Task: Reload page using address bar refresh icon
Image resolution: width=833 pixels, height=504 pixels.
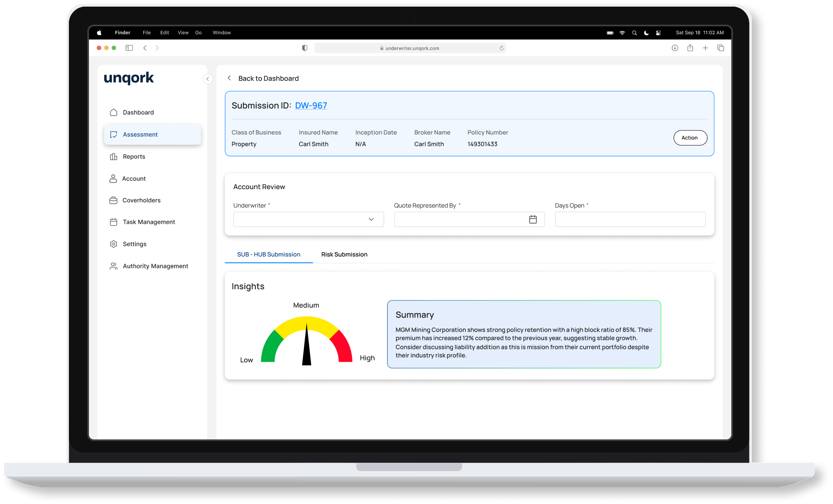Action: pos(502,48)
